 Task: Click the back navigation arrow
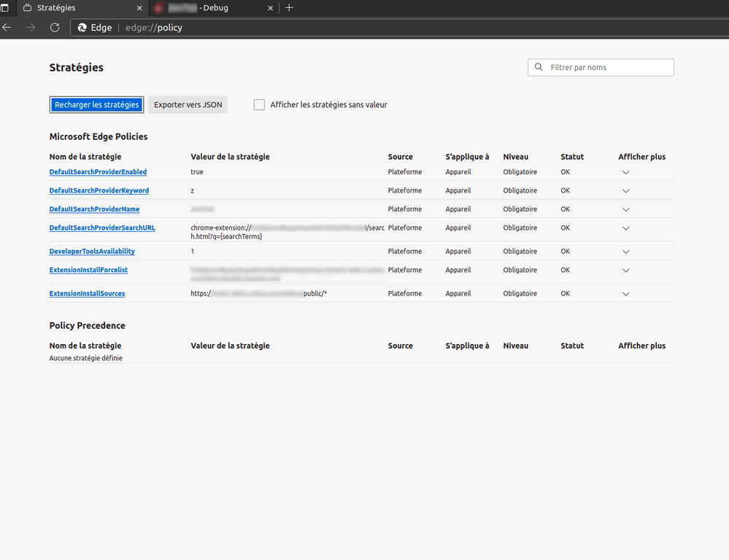[7, 28]
